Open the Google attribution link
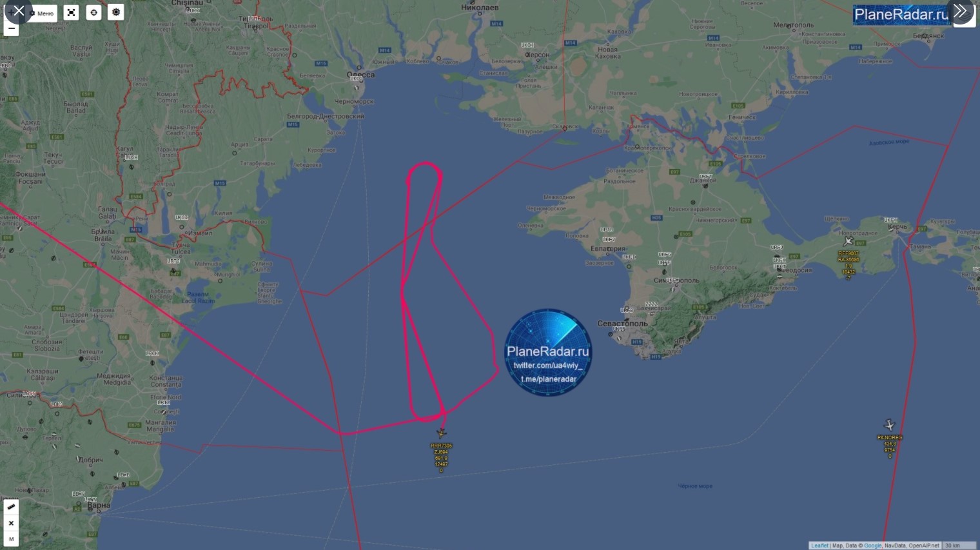 [x=872, y=545]
